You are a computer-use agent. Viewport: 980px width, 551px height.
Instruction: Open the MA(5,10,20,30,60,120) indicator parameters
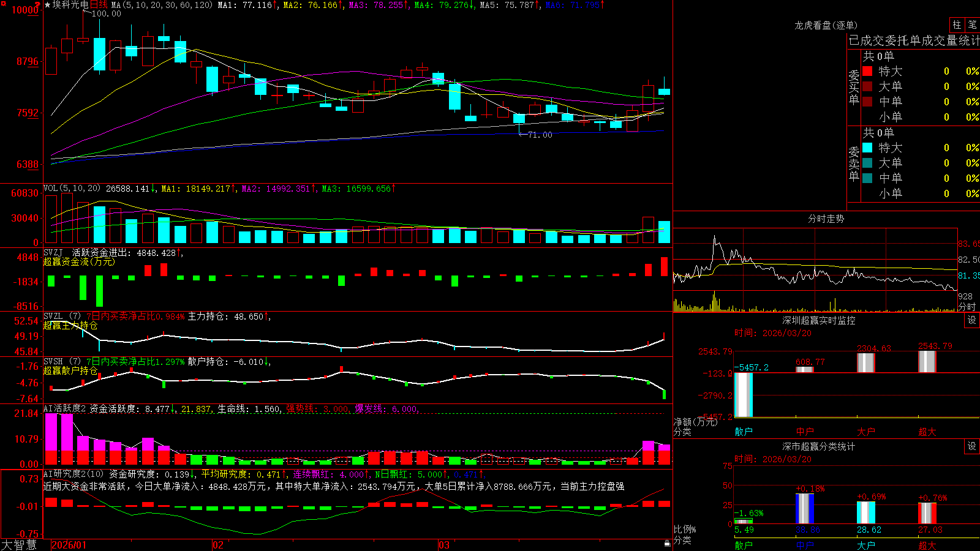(162, 5)
